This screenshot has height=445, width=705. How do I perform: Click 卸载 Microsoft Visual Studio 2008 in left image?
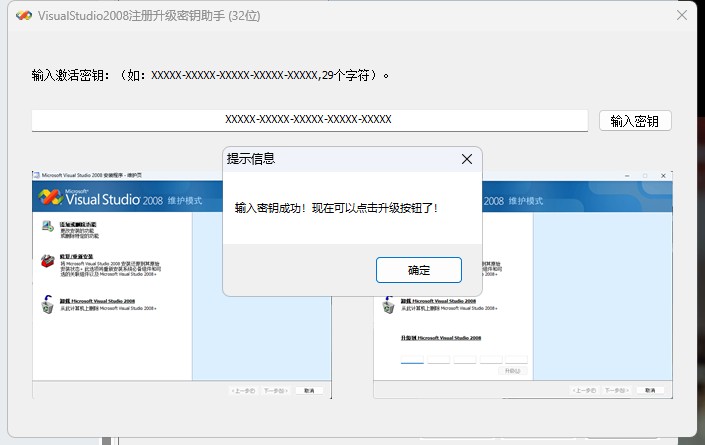[x=97, y=301]
